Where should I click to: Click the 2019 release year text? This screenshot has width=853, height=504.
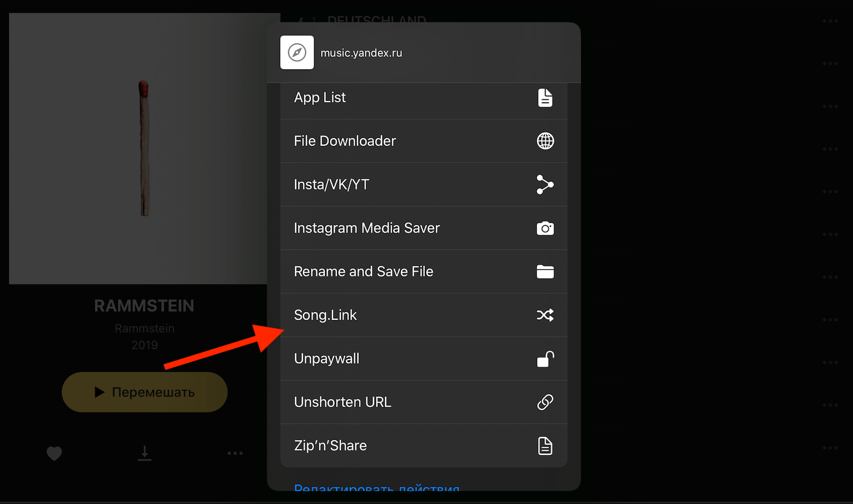pyautogui.click(x=145, y=345)
